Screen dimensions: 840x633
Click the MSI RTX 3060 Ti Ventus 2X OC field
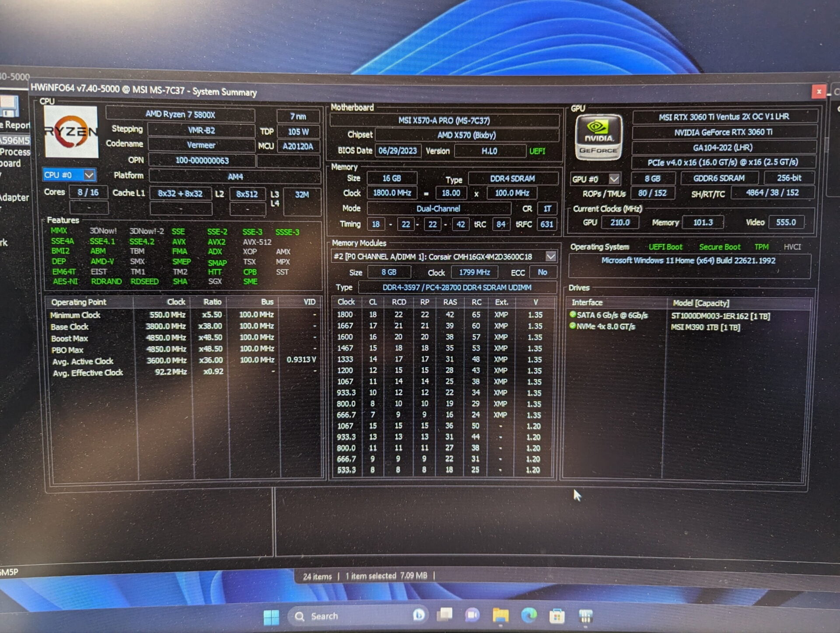724,116
